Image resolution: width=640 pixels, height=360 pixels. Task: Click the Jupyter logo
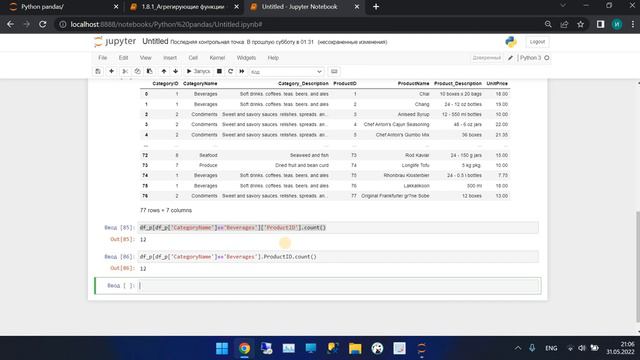point(115,42)
